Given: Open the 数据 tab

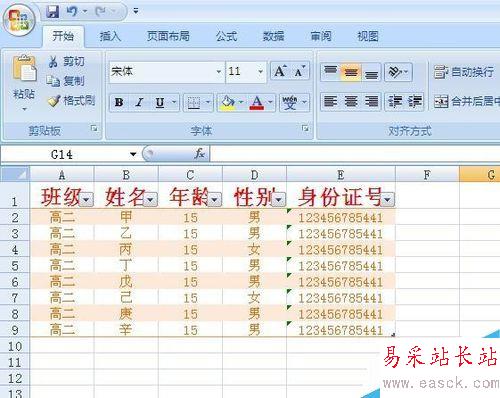Looking at the screenshot, I should [273, 36].
